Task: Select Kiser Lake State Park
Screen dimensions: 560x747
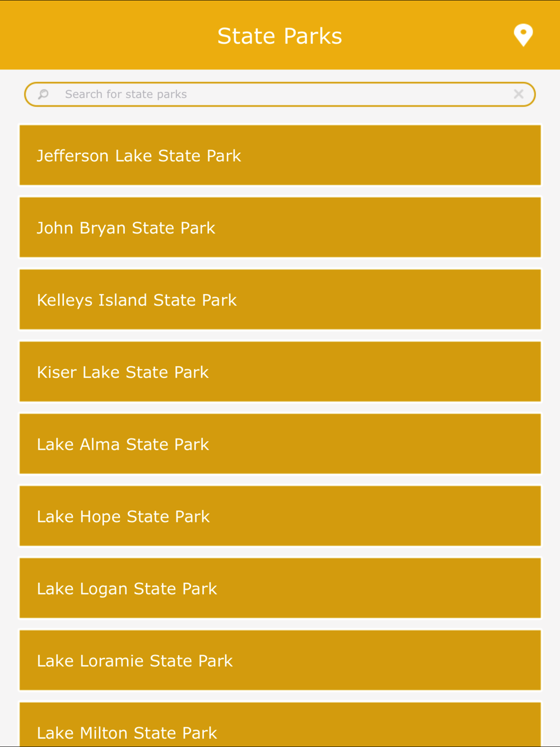Action: [x=280, y=372]
